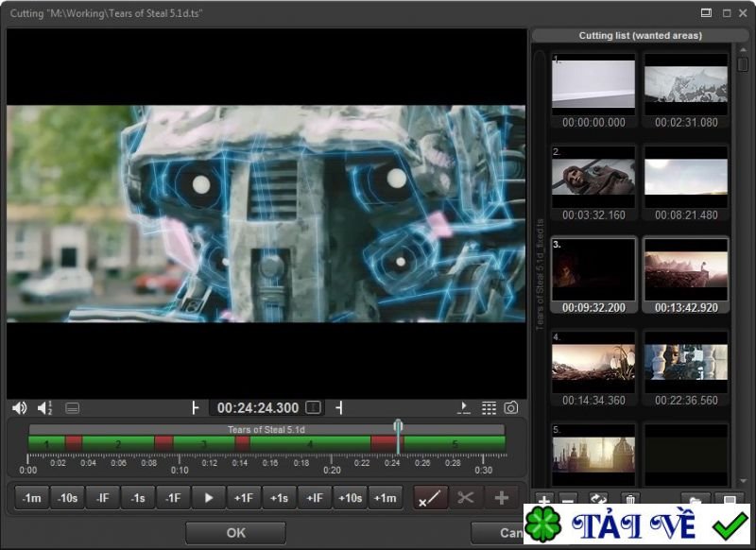Skip back one minute with -1m

click(x=32, y=498)
